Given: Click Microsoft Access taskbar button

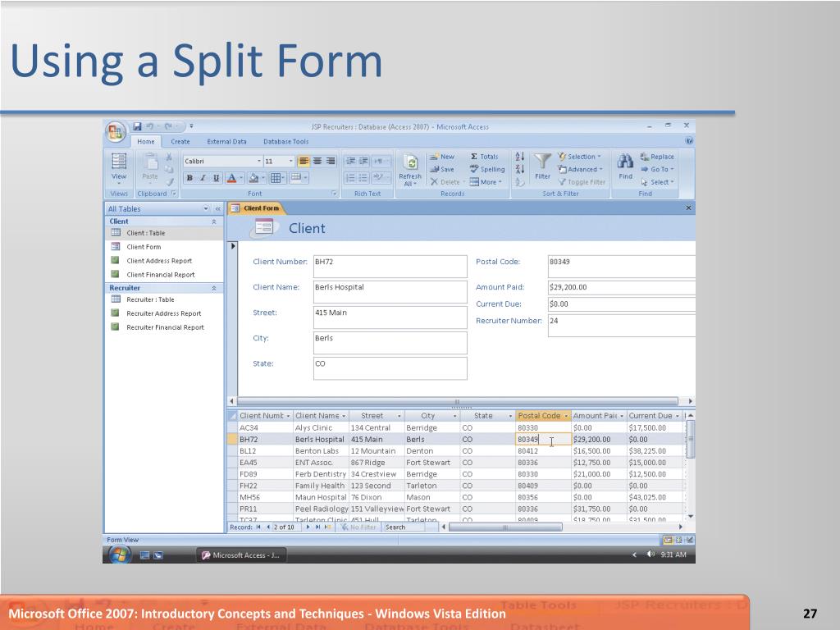Looking at the screenshot, I should (240, 555).
